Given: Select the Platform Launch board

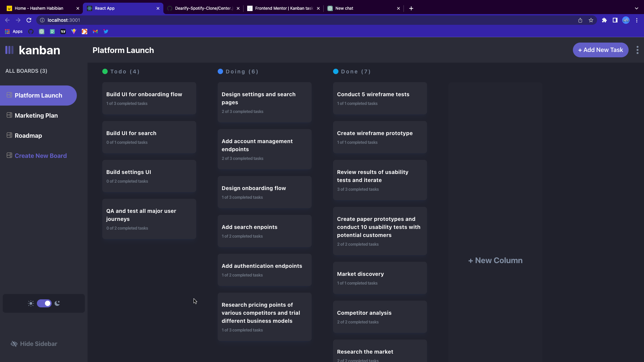Looking at the screenshot, I should pyautogui.click(x=38, y=96).
